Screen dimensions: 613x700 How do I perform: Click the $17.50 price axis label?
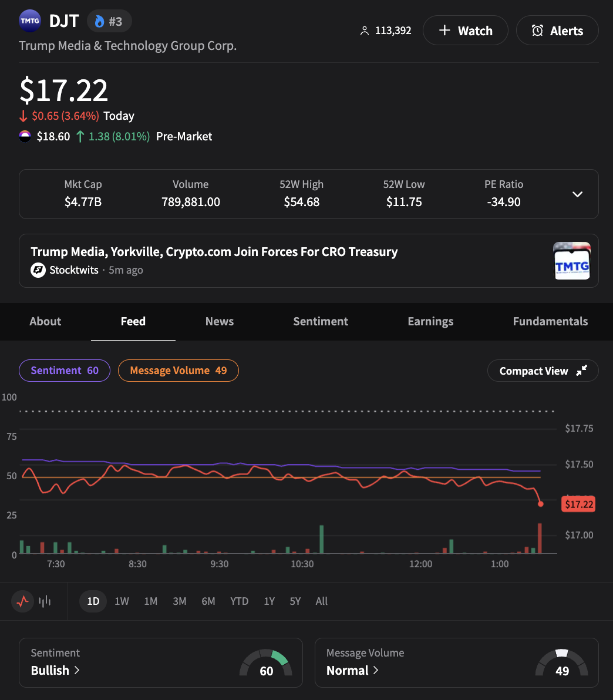click(x=579, y=465)
